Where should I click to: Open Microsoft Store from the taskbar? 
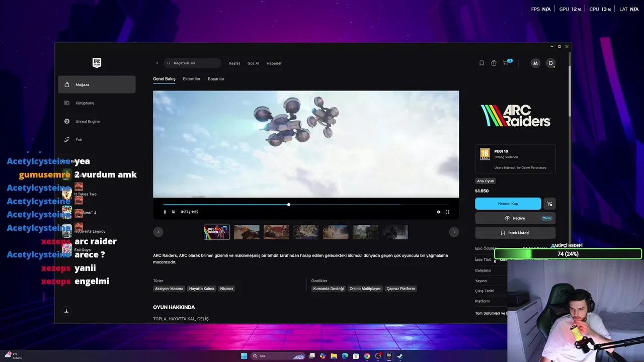(x=356, y=356)
